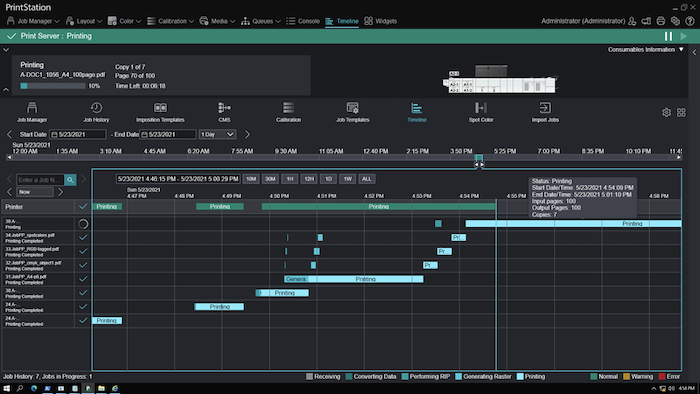Switch to the Console tab
Viewport: 700px width, 394px height.
303,21
